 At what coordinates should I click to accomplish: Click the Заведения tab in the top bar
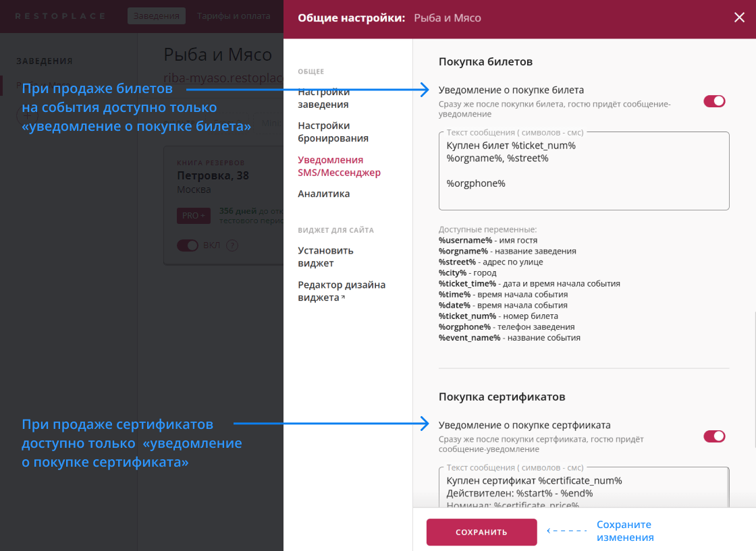coord(156,15)
